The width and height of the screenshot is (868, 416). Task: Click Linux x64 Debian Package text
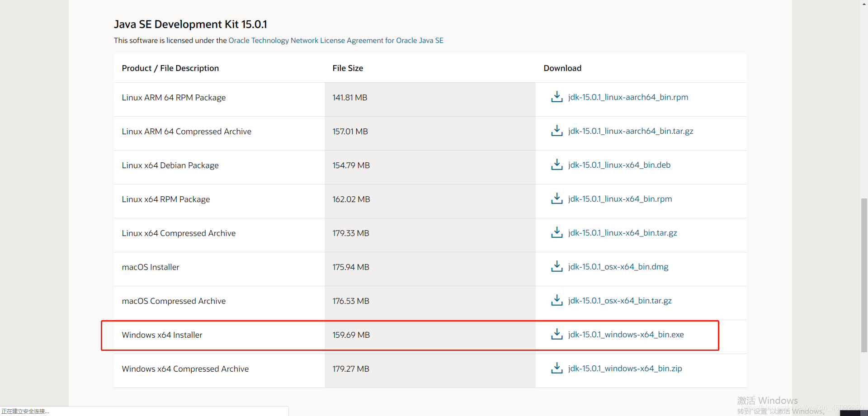click(170, 165)
